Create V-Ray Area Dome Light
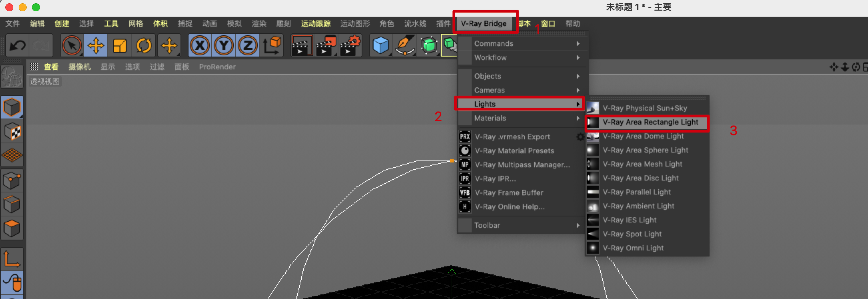Image resolution: width=868 pixels, height=299 pixels. click(x=647, y=136)
